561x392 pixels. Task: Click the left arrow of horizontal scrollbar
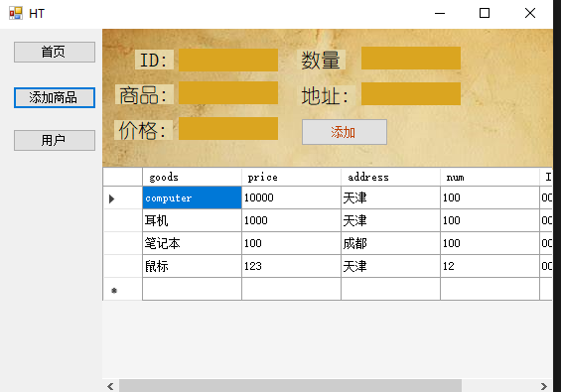110,386
